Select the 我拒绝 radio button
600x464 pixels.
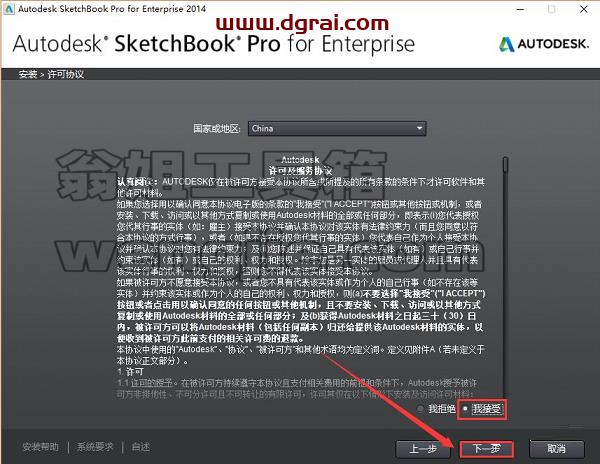pyautogui.click(x=421, y=409)
